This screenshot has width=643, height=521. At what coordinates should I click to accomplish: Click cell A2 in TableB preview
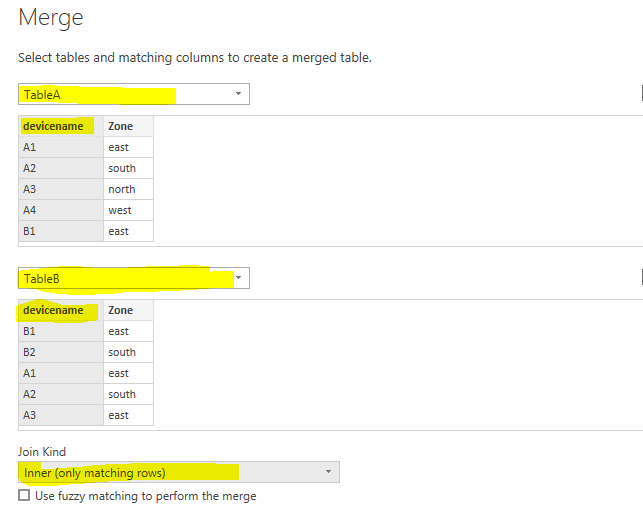(61, 394)
